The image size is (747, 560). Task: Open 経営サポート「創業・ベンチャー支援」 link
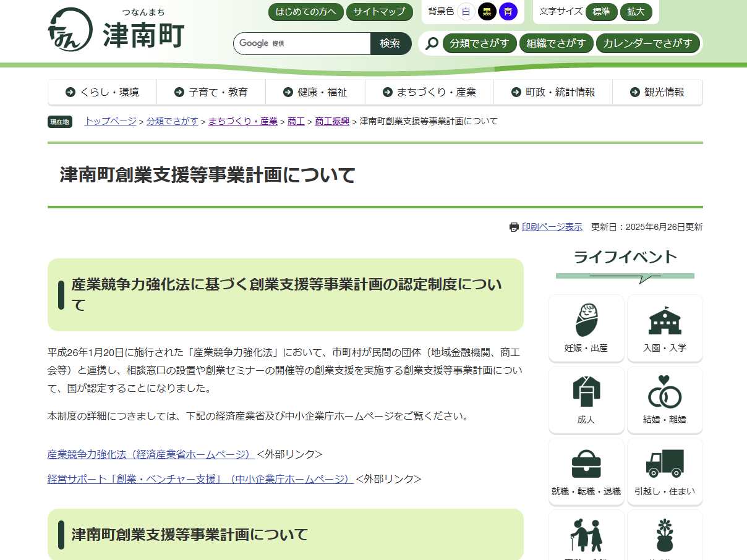coord(200,479)
